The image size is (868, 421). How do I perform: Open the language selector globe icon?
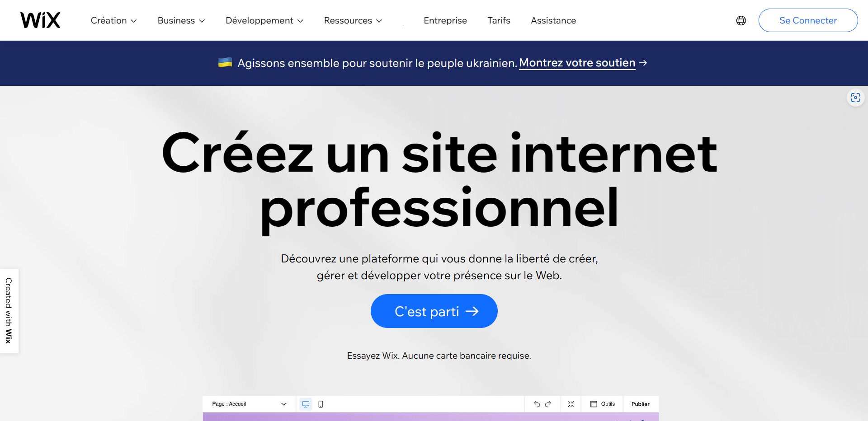(x=741, y=21)
